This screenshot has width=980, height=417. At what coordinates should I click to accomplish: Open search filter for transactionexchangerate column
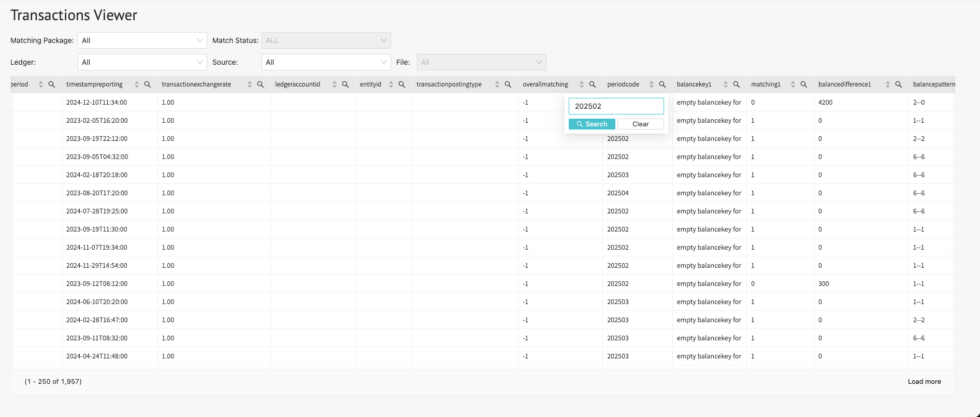click(261, 84)
